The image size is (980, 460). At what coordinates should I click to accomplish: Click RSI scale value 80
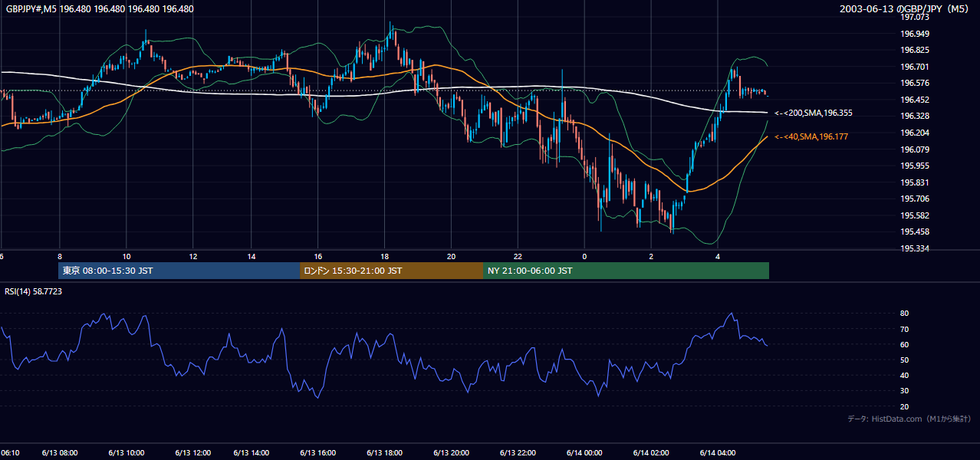click(905, 314)
